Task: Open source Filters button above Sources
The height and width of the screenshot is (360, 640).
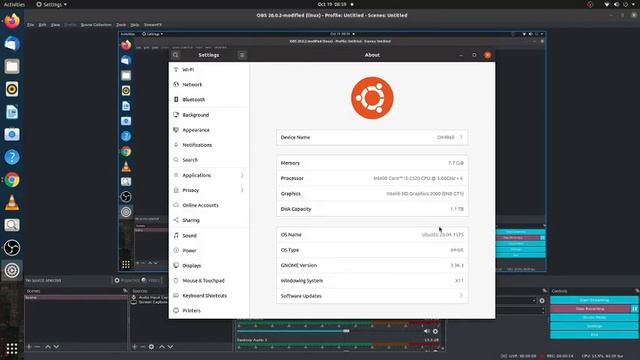Action: point(151,280)
